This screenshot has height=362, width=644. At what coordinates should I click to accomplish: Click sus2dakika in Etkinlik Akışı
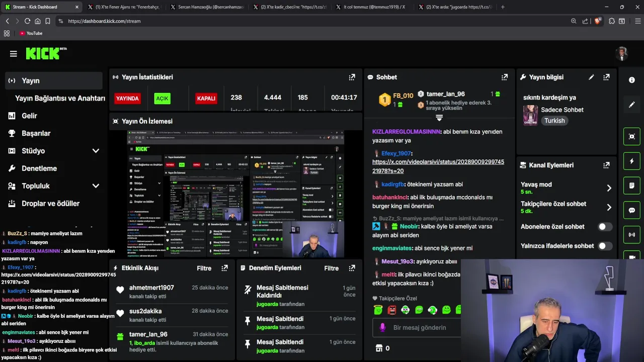pyautogui.click(x=145, y=311)
